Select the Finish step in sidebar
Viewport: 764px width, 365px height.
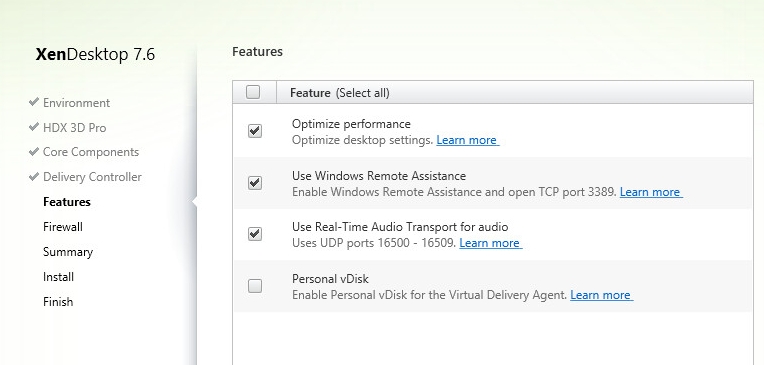(58, 302)
